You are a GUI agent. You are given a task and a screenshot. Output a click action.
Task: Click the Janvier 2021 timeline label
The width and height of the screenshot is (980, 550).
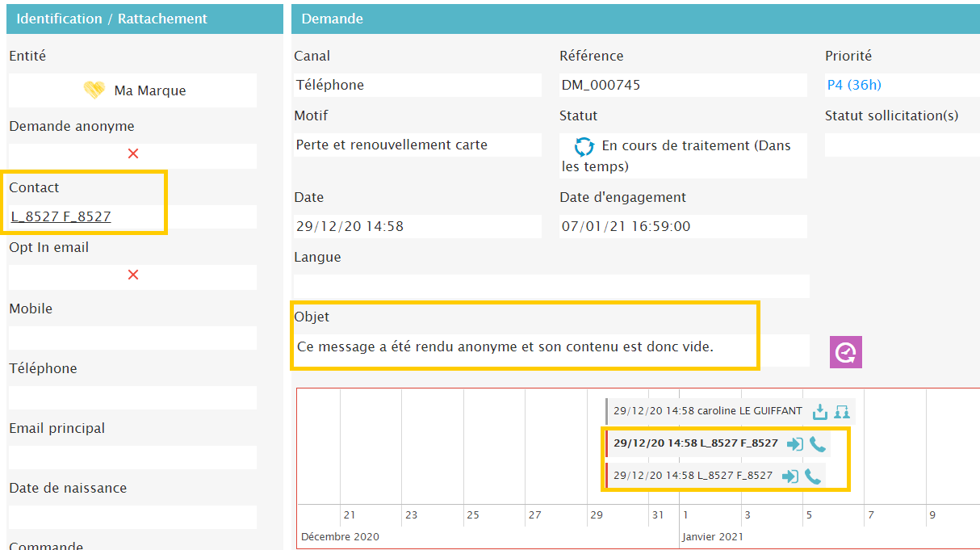(x=712, y=536)
